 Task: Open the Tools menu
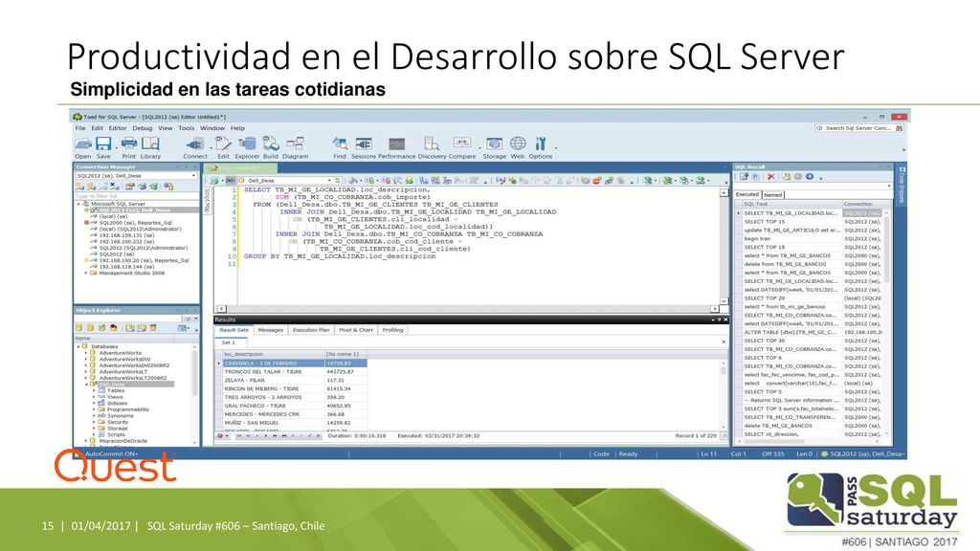(187, 128)
